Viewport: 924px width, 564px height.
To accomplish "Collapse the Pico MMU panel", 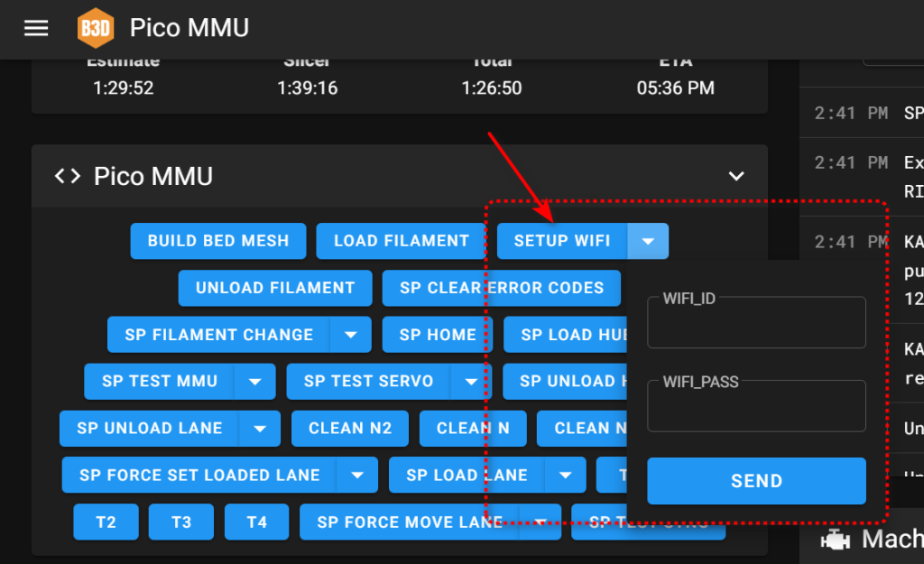I will 736,176.
